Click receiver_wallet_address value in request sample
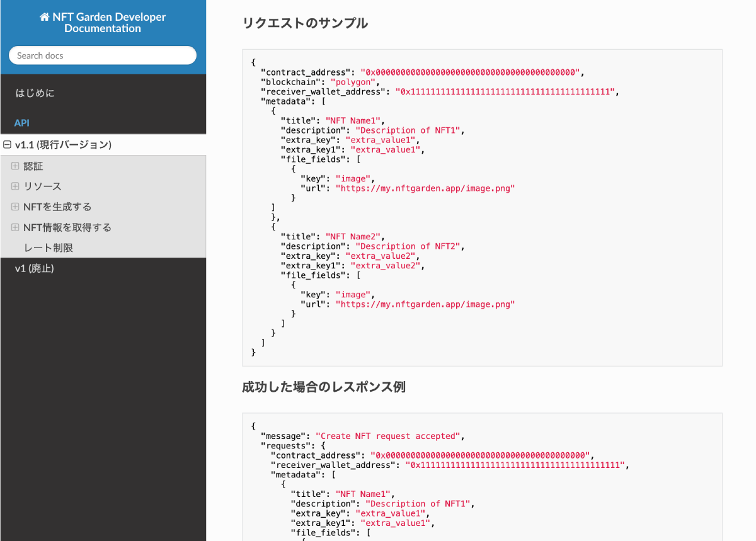Screen dimensions: 756x541 click(505, 92)
